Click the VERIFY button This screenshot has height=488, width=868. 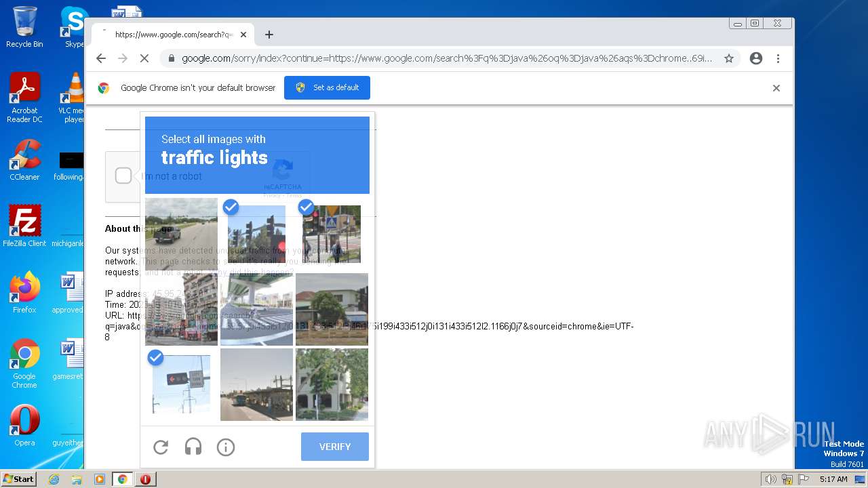pos(335,447)
